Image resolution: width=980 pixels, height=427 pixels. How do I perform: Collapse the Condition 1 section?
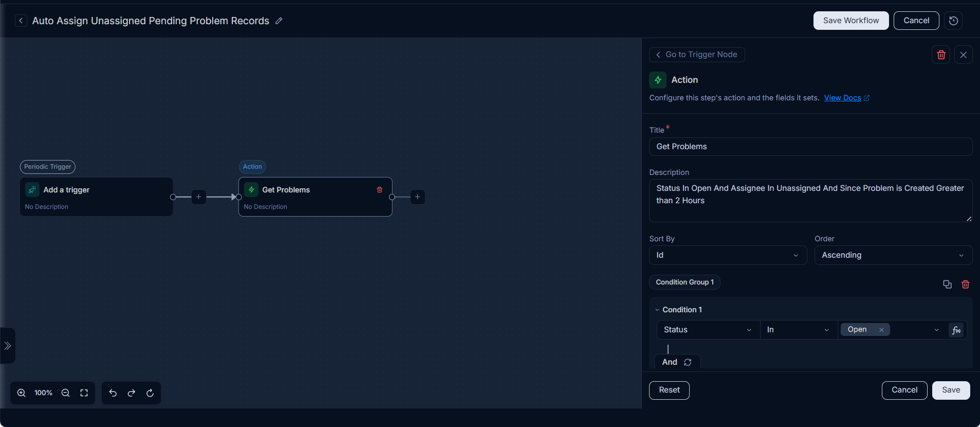[657, 310]
